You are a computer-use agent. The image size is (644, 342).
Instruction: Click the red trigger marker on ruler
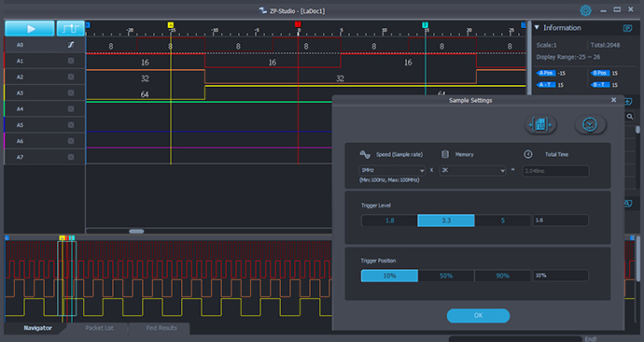coord(298,24)
